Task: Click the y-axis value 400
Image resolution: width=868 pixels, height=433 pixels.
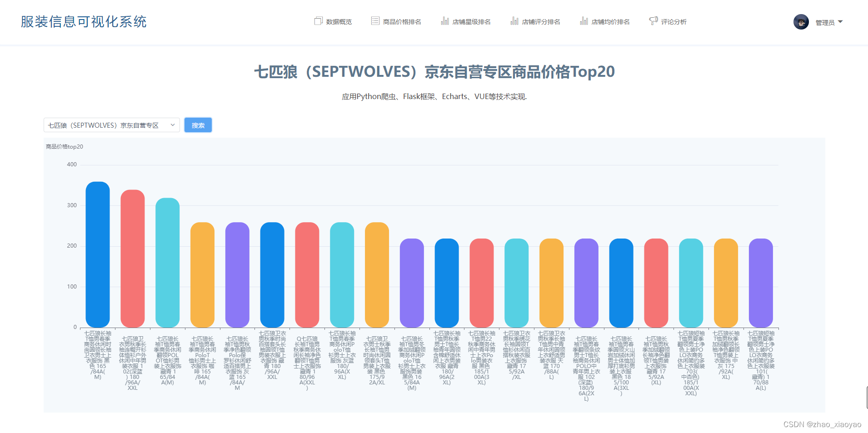Action: [72, 164]
